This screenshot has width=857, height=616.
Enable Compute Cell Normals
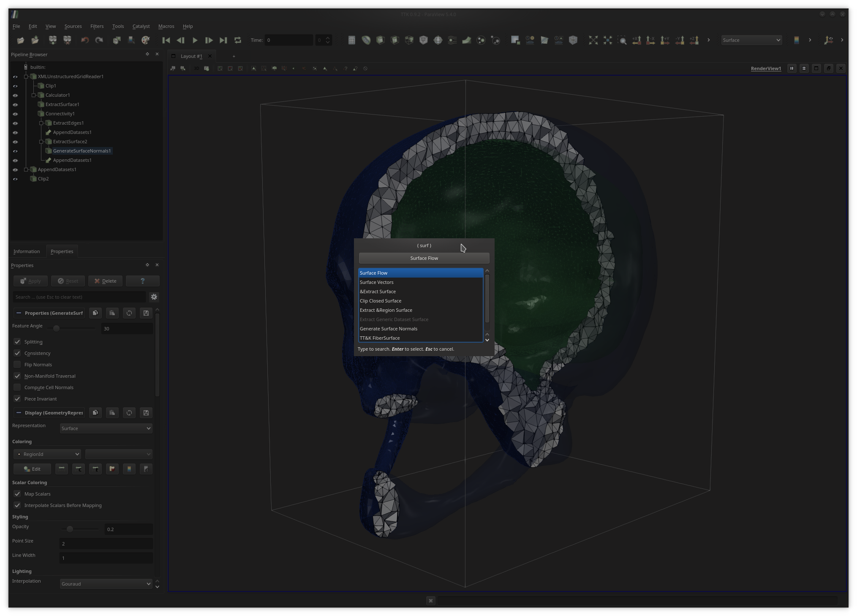pyautogui.click(x=17, y=387)
